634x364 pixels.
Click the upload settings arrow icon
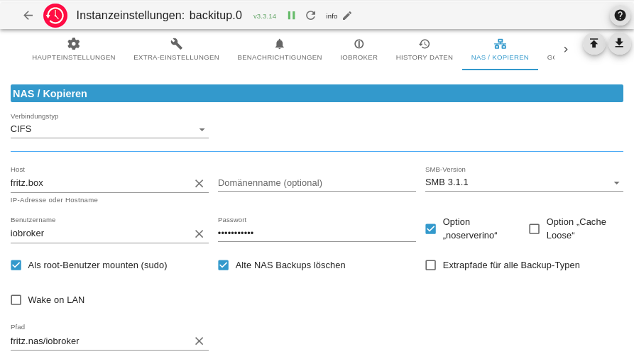594,43
